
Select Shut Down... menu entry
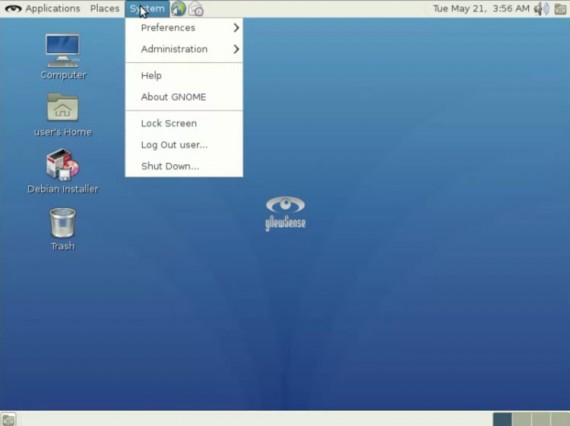tap(184, 166)
